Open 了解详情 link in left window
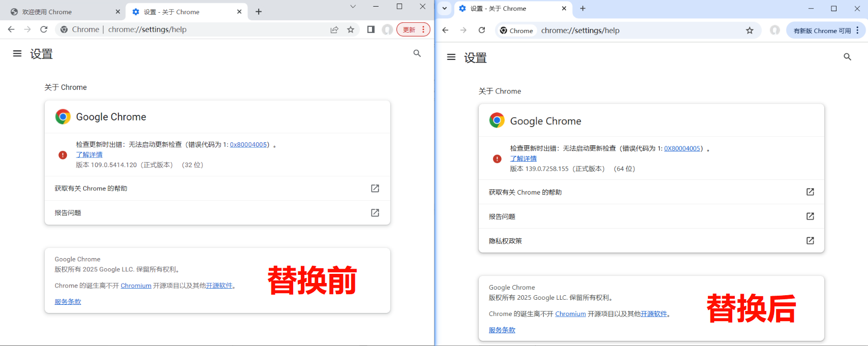 [89, 154]
